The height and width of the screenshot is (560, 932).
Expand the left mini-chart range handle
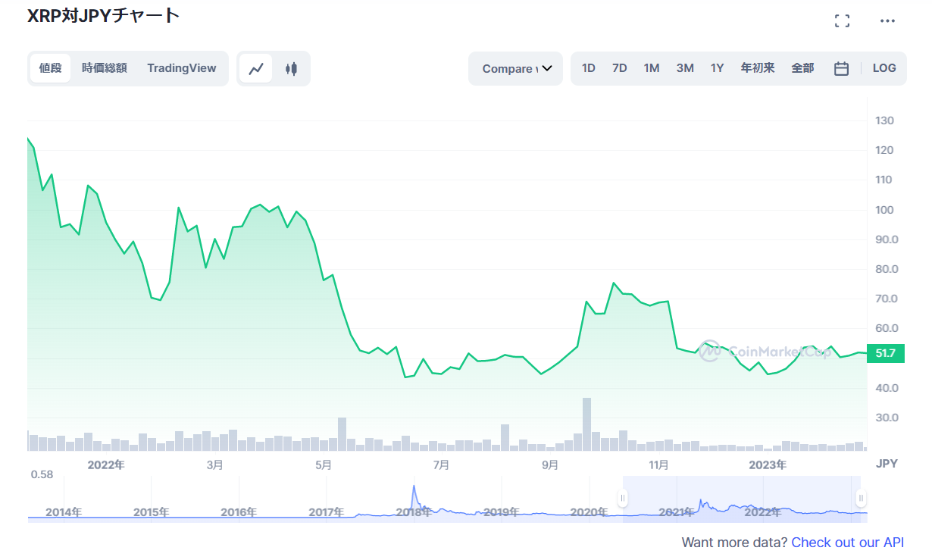point(623,498)
